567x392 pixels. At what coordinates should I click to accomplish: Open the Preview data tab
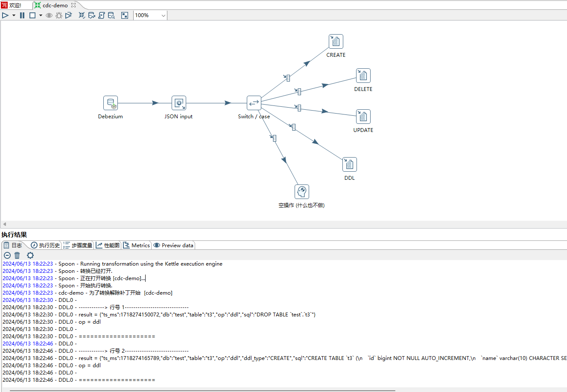174,246
